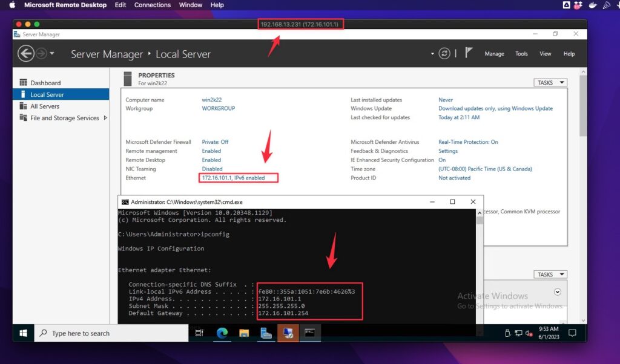The width and height of the screenshot is (620, 364).
Task: Click the taskbar search box
Action: click(x=111, y=333)
